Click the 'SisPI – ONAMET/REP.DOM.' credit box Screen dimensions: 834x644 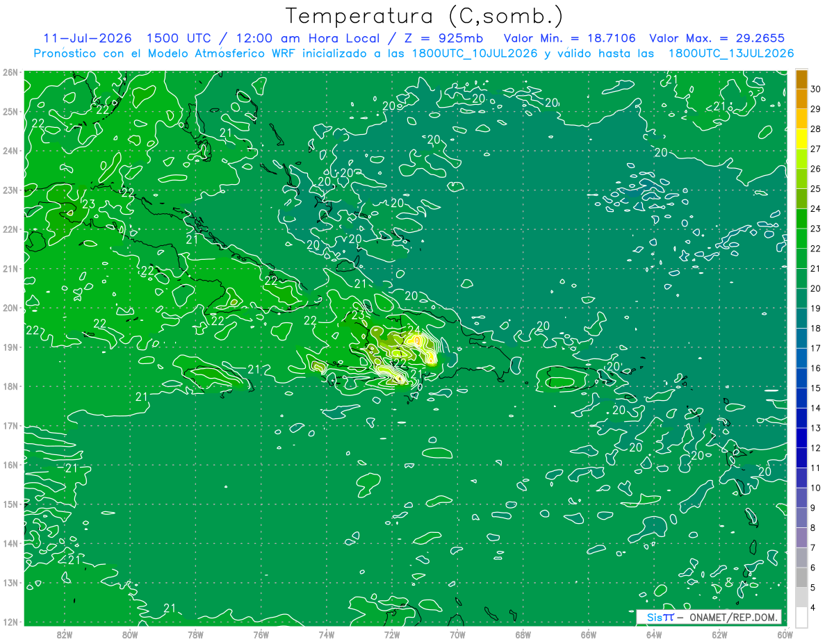coord(709,617)
